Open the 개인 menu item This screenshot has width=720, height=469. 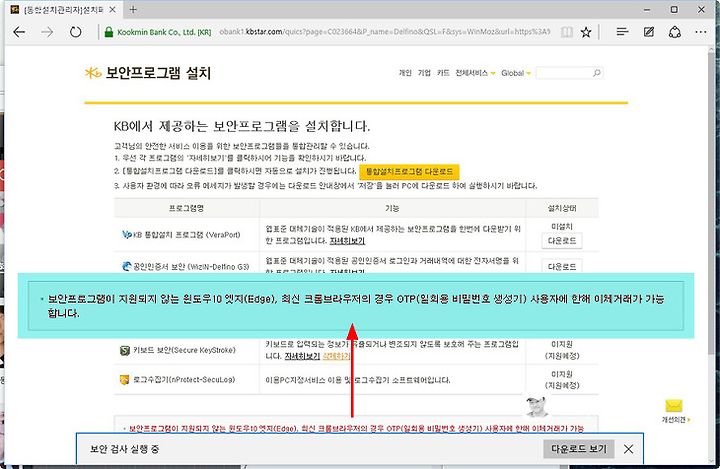click(x=405, y=73)
